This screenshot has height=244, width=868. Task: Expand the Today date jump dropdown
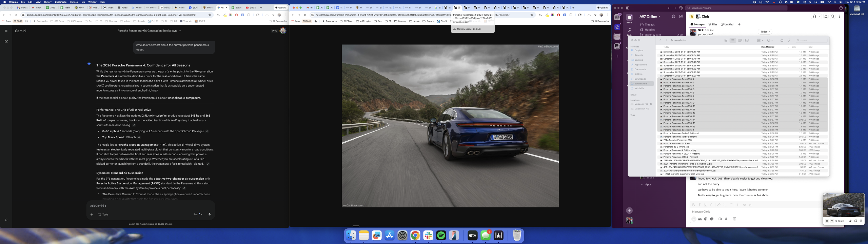coord(765,32)
